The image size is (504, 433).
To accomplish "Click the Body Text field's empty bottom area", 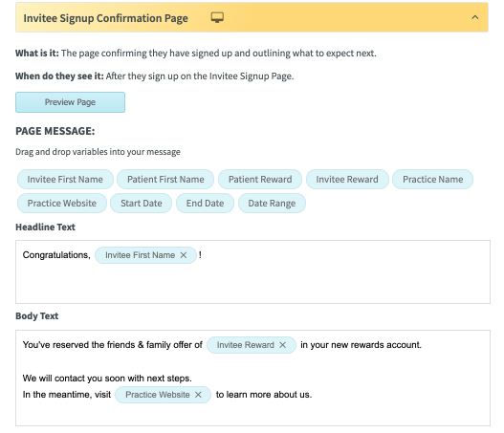I will (252, 415).
